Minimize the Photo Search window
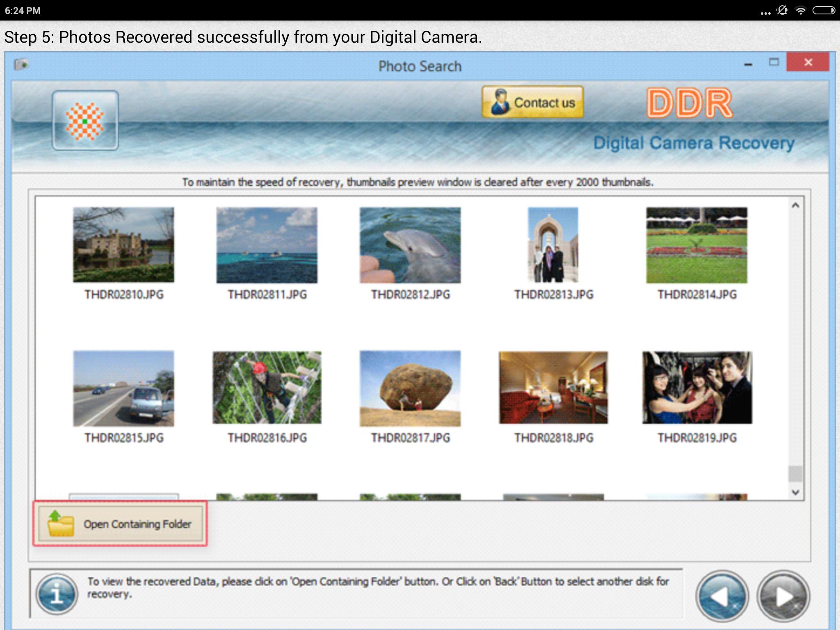The width and height of the screenshot is (840, 630). pos(748,64)
